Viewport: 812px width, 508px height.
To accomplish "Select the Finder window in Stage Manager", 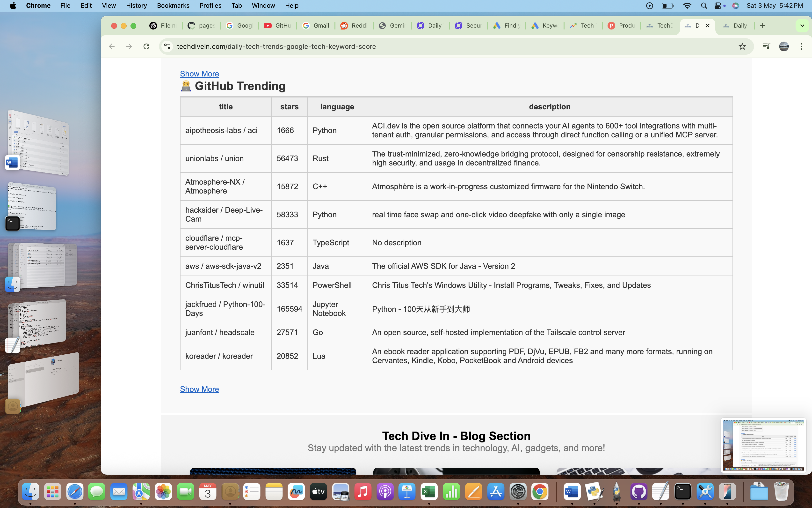I will [42, 265].
